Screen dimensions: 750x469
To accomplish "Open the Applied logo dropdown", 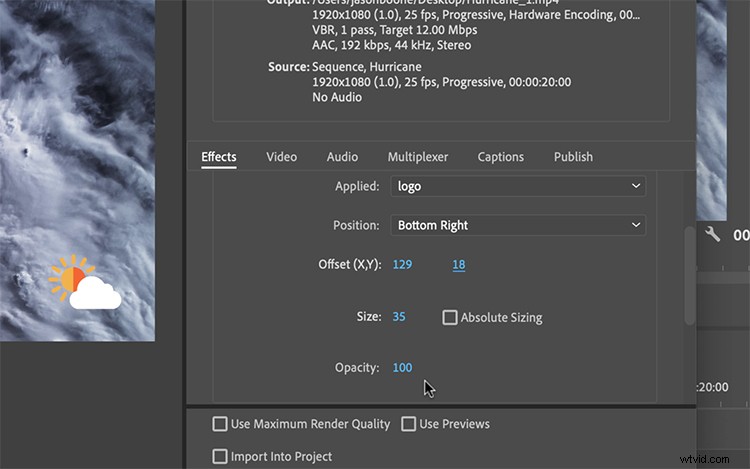I will (x=518, y=186).
